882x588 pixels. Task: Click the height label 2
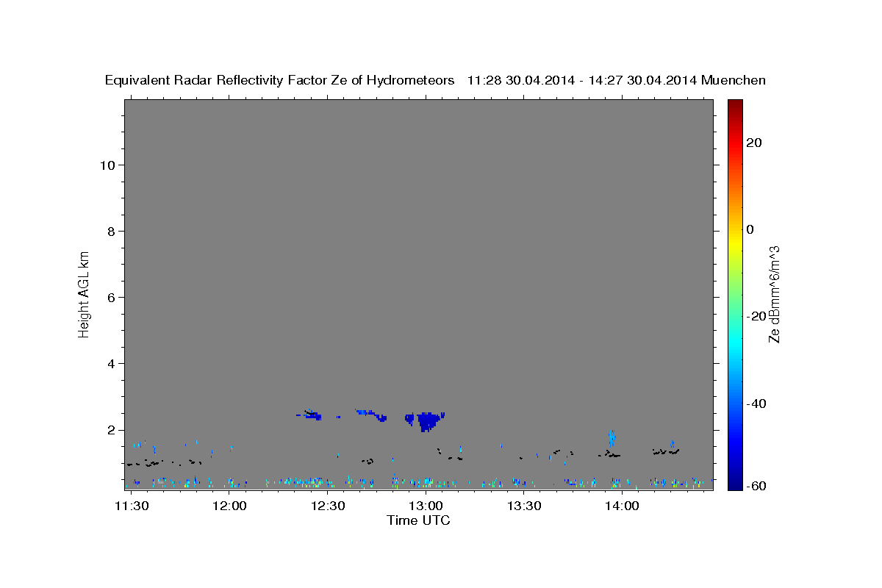(110, 429)
